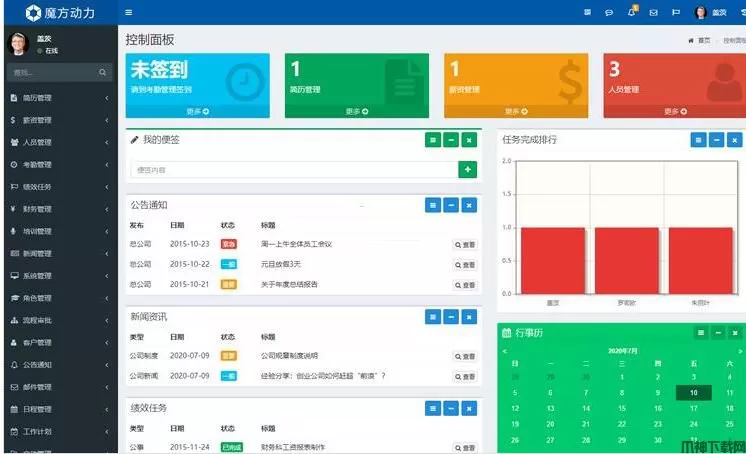Toggle the sidebar with hamburger menu icon
Screen dimensions: 746x454
point(128,12)
